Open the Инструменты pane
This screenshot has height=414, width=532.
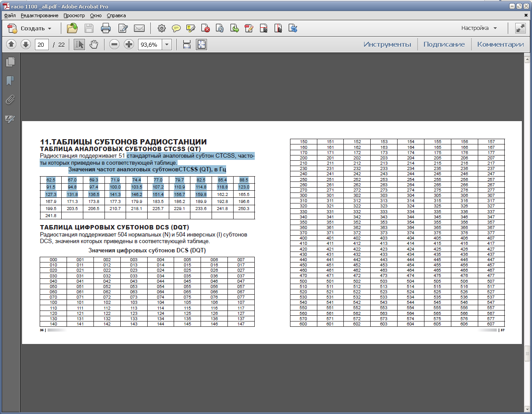pyautogui.click(x=387, y=44)
